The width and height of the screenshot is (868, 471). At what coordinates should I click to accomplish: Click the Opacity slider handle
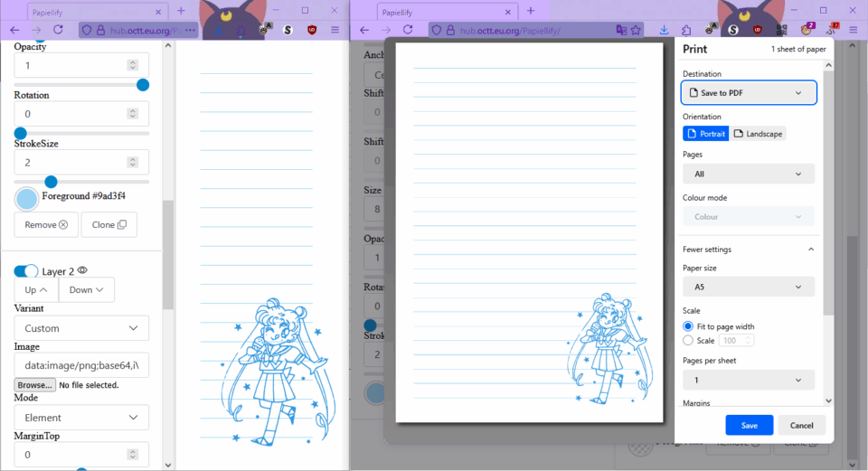(x=143, y=85)
